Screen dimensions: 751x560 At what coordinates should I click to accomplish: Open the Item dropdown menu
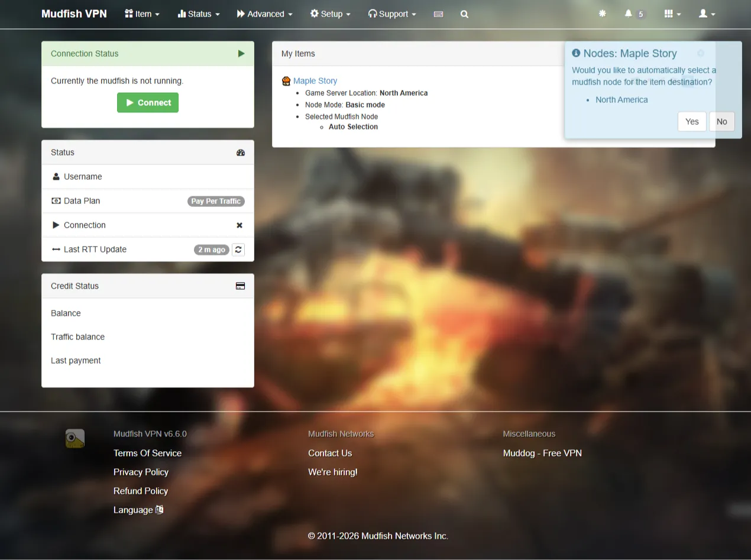click(x=142, y=14)
